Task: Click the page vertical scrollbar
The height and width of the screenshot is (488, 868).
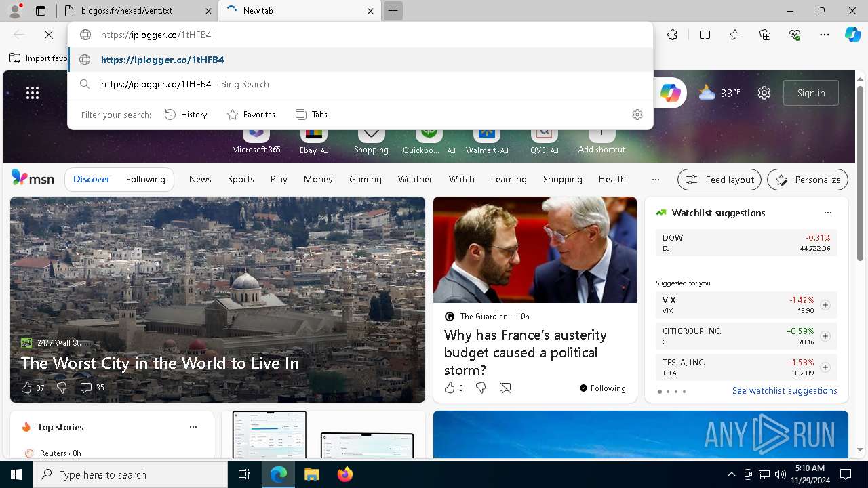Action: tap(861, 175)
